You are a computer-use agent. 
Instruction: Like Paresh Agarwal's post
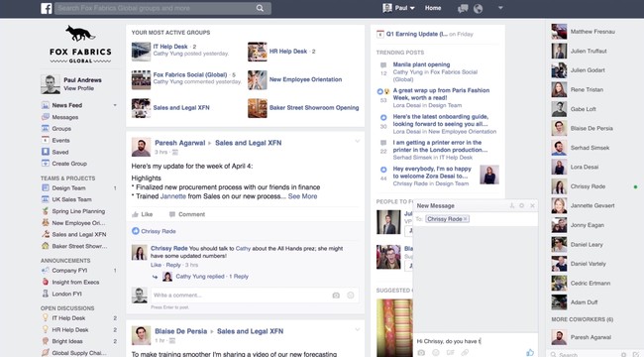pyautogui.click(x=142, y=214)
